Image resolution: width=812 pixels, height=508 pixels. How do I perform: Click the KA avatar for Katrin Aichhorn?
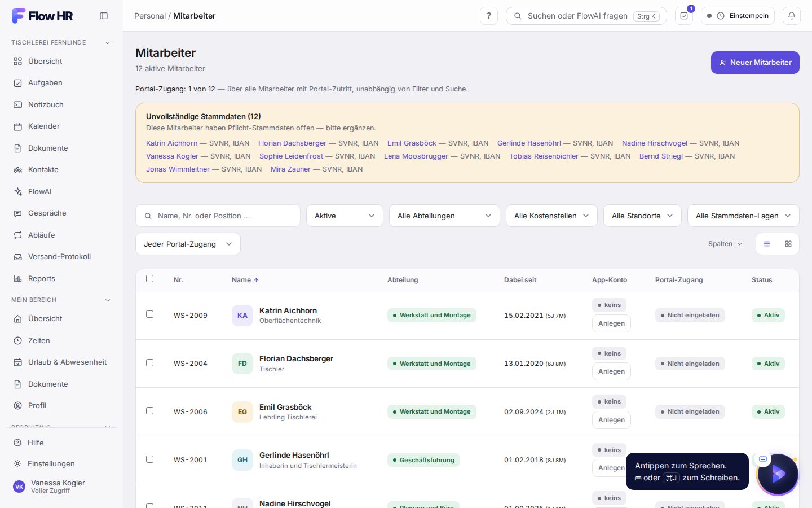242,316
